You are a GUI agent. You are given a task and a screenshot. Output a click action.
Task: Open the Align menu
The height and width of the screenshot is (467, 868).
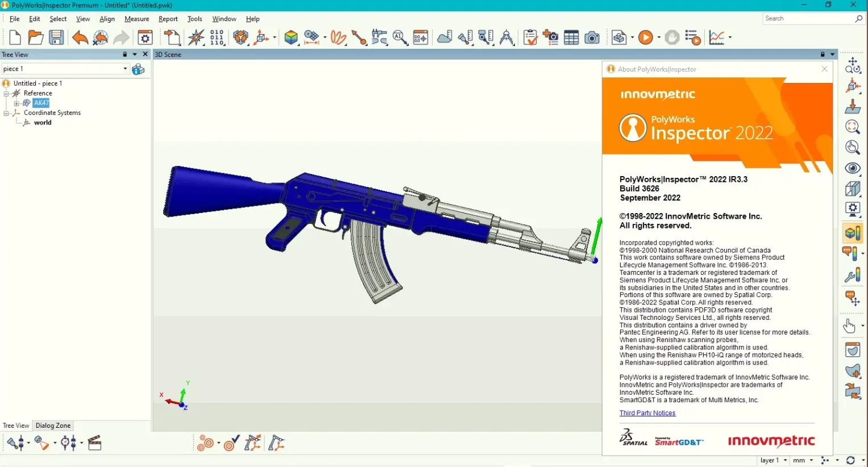(107, 19)
